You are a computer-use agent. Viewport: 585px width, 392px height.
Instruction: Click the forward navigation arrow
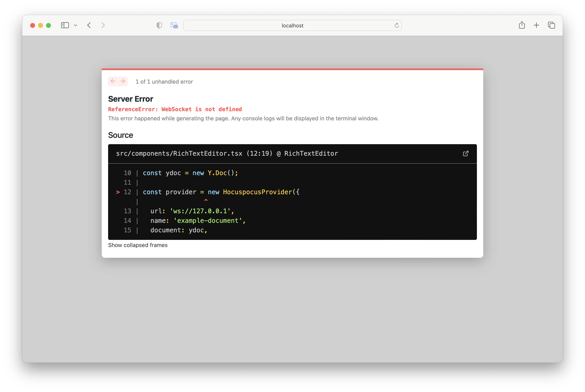[103, 25]
